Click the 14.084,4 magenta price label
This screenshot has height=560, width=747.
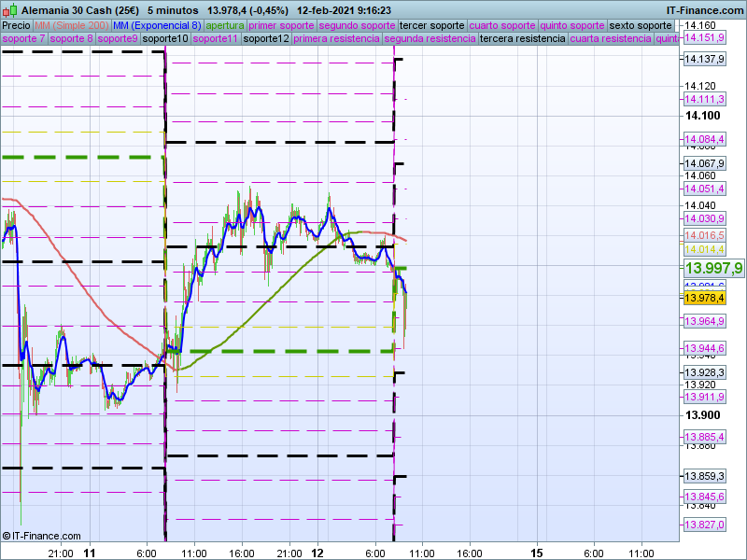[x=705, y=140]
